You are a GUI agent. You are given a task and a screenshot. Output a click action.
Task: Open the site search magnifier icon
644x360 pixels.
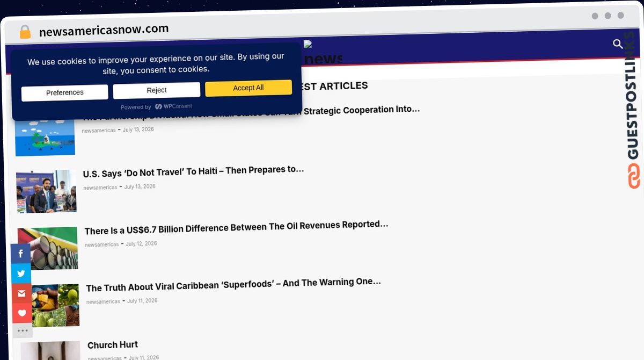[618, 44]
